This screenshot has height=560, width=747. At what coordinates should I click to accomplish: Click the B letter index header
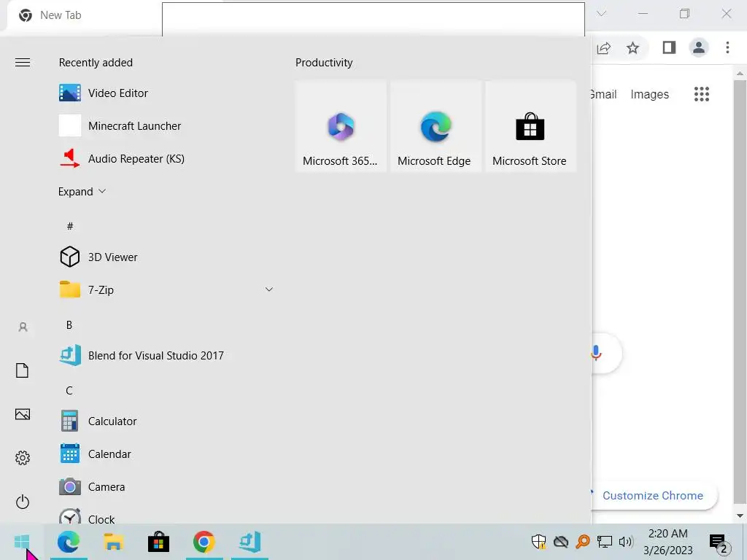tap(69, 324)
